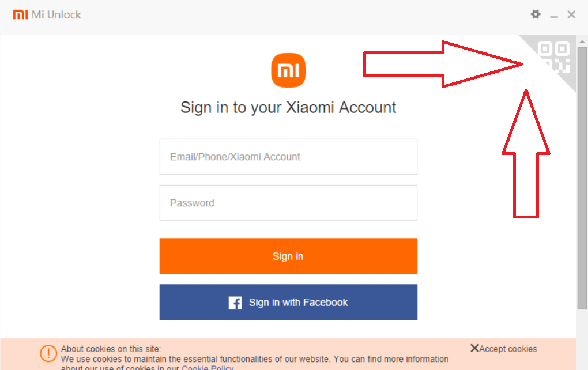Click the vertical scrollbar thumb
588x370 pixels.
(582, 173)
